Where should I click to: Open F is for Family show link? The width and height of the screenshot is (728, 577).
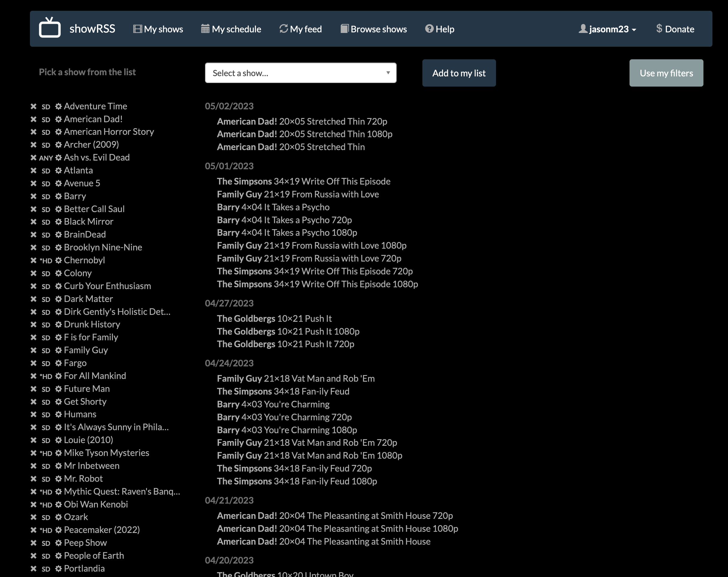coord(91,337)
